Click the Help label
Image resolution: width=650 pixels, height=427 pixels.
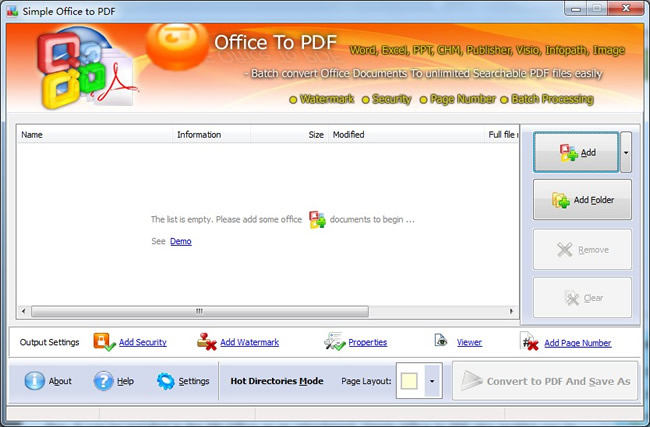point(125,381)
